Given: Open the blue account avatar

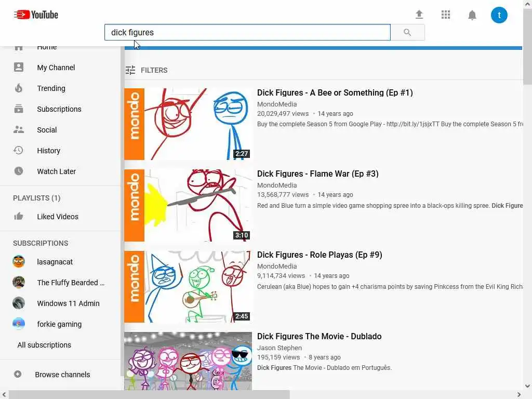Looking at the screenshot, I should coord(499,15).
